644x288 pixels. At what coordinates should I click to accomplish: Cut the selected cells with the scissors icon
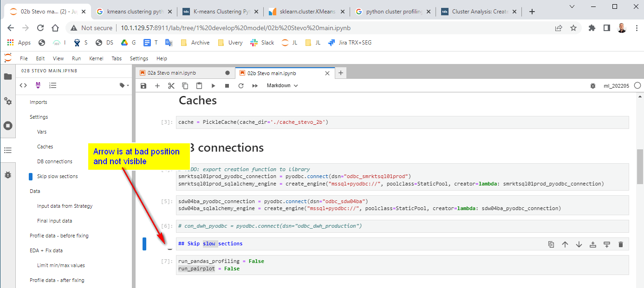pos(171,85)
